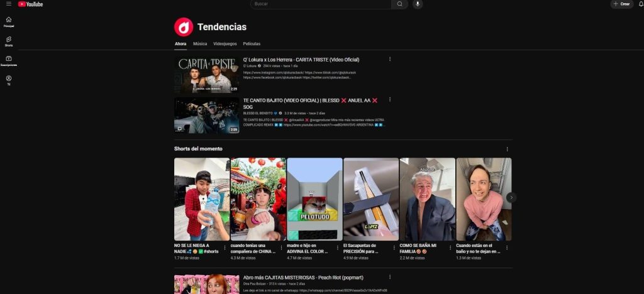
Task: Switch to the Videojuegos tab
Action: [x=225, y=44]
